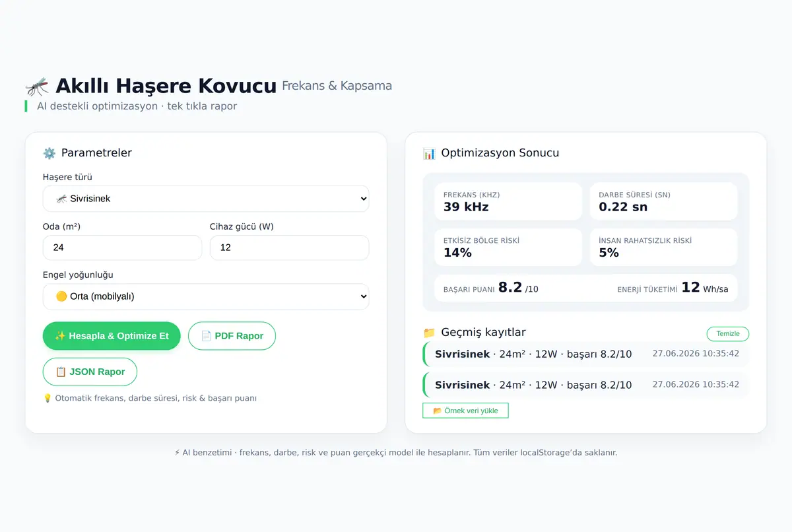This screenshot has height=532, width=792.
Task: Click the folder icon beside Geçmiş kayıtlar
Action: pyautogui.click(x=429, y=333)
